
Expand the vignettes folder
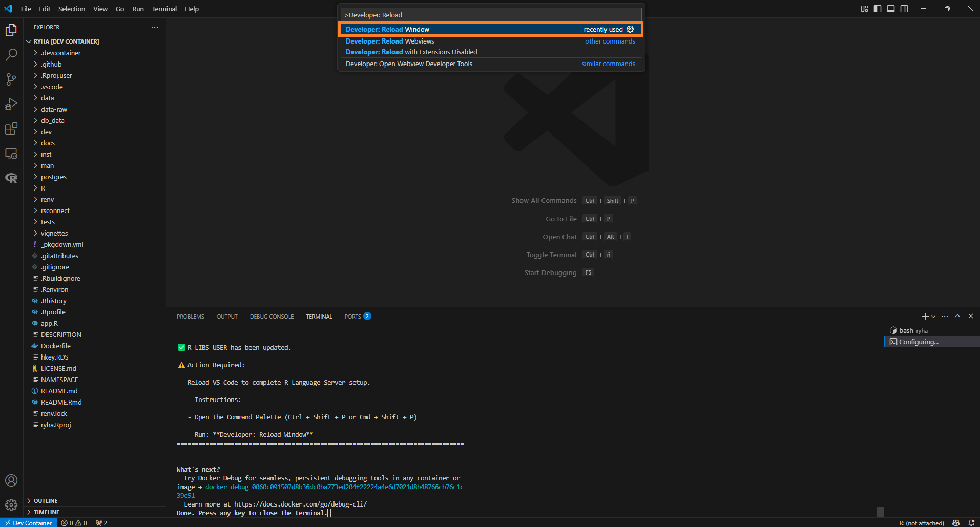[x=95, y=233]
